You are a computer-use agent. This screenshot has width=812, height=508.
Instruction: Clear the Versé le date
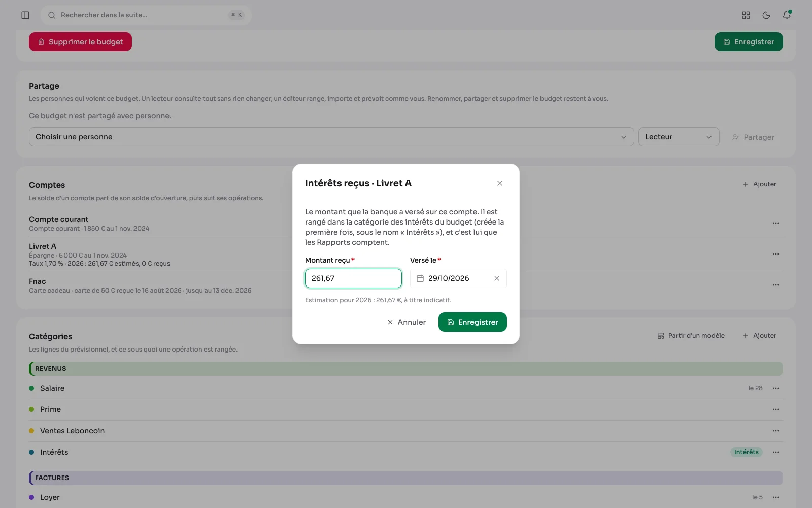(x=497, y=278)
